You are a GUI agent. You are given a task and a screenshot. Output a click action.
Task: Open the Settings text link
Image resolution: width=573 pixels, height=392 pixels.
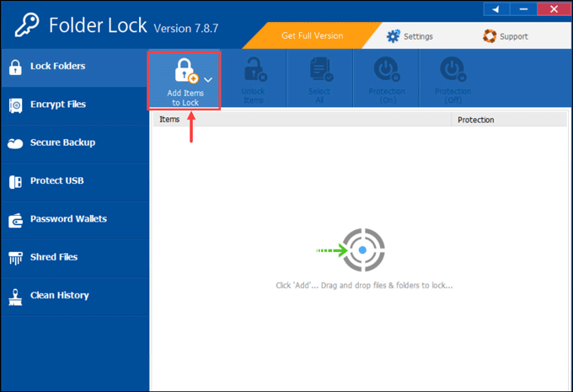418,36
